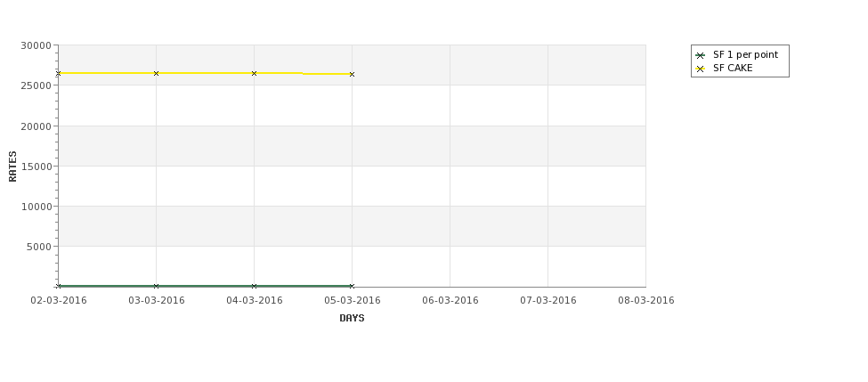Click SF 1 per point marker on 05-03-2016
868x382 pixels.
[352, 286]
